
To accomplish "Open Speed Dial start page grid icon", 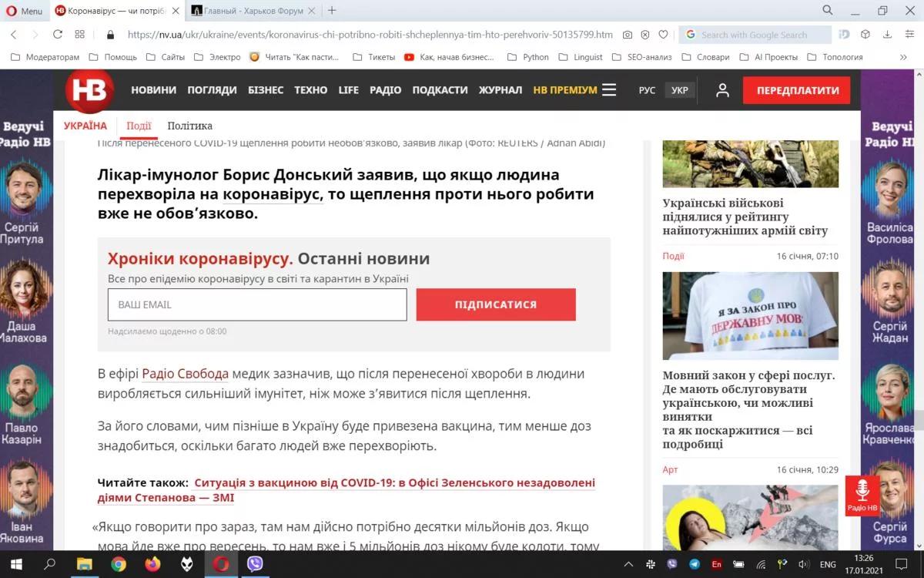I will pyautogui.click(x=79, y=35).
